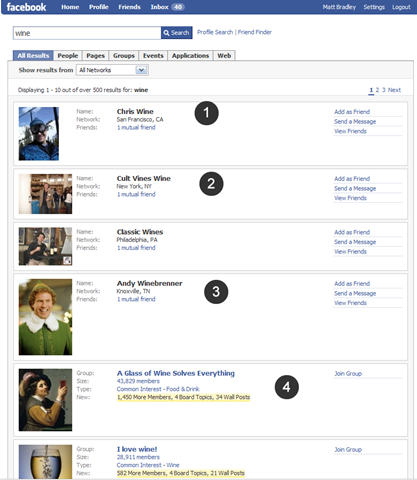Open the Classic Wines name link
Screen dimensions: 417x480
click(140, 232)
